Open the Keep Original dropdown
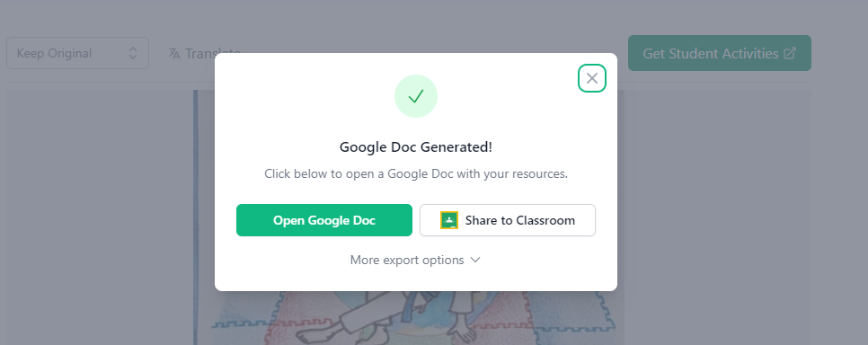868x345 pixels. click(x=77, y=53)
